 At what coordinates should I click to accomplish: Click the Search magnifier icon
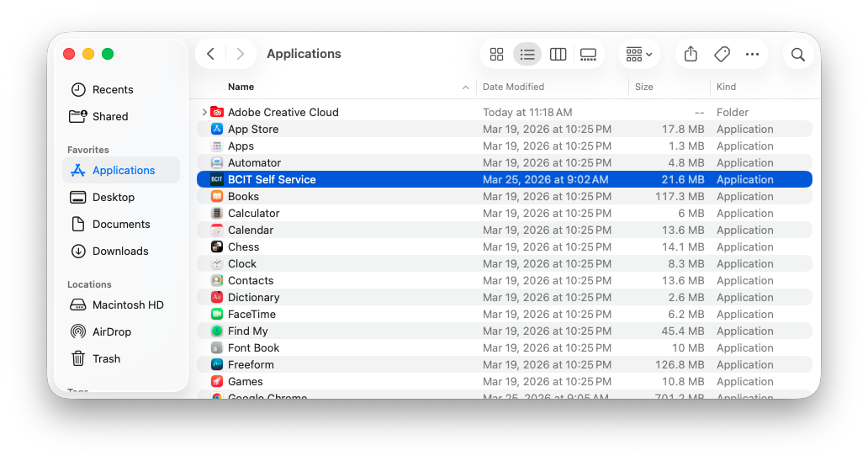(798, 55)
